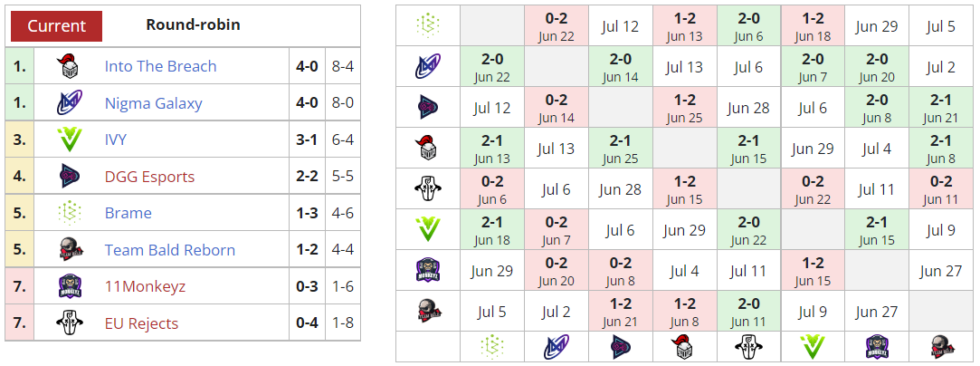
Task: Open the Nigma Galaxy team link
Action: pyautogui.click(x=153, y=103)
